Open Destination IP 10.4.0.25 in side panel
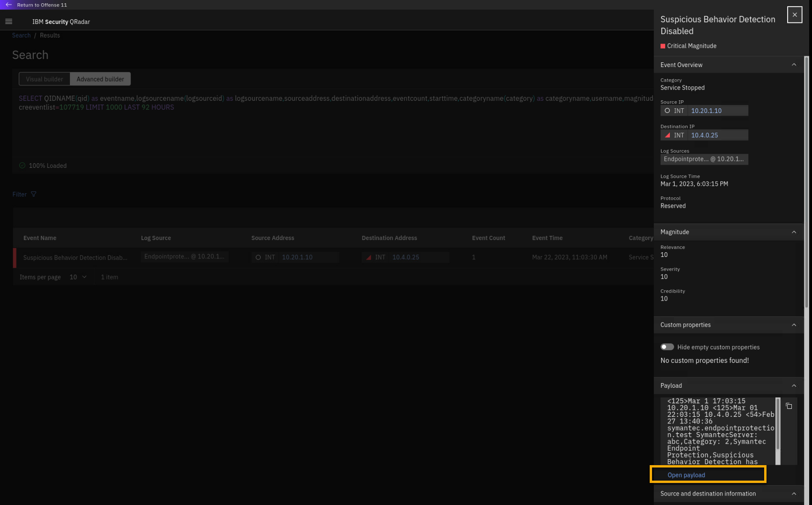The image size is (812, 505). click(x=704, y=135)
